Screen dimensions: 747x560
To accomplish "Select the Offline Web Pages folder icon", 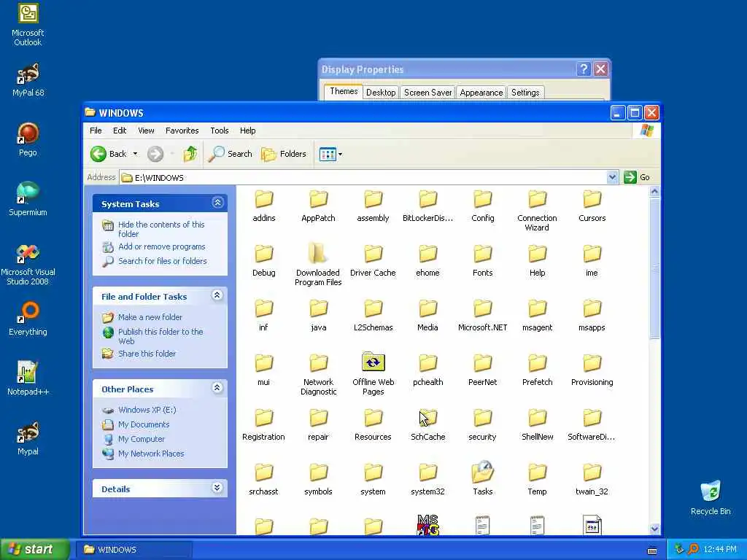I will pos(373,362).
